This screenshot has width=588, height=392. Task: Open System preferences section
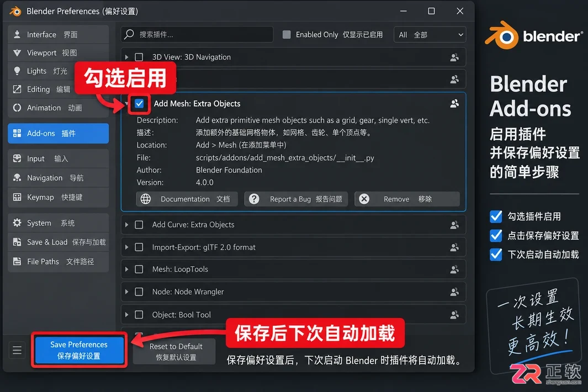coord(58,223)
